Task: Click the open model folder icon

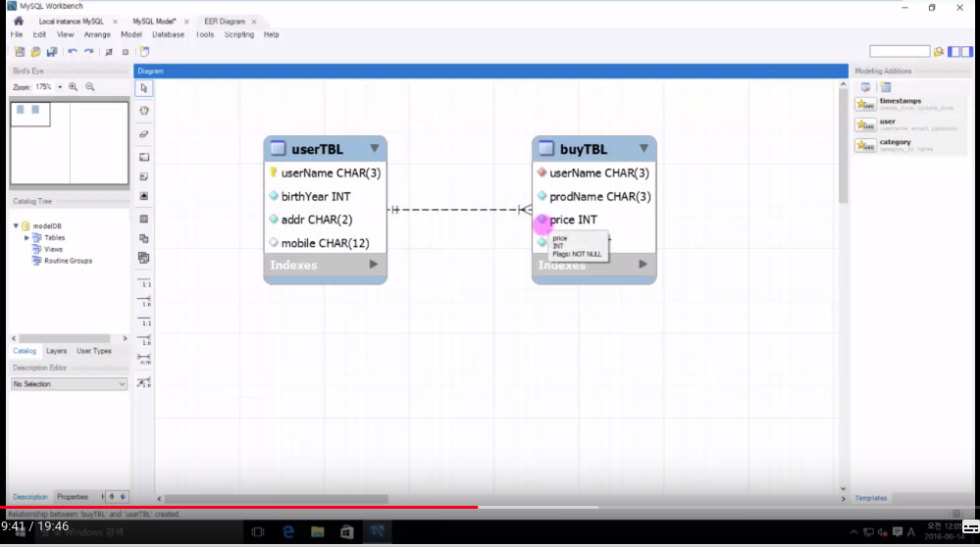Action: tap(35, 52)
